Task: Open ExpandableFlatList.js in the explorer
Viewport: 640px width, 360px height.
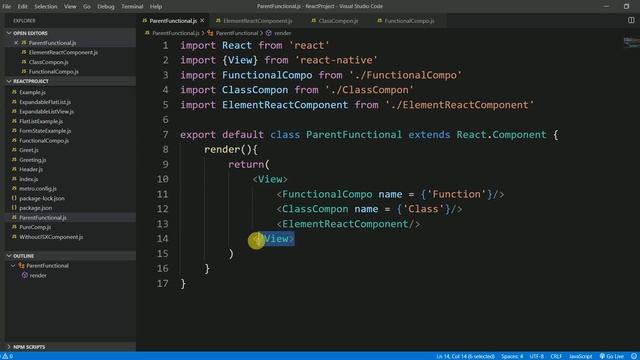Action: pos(45,102)
